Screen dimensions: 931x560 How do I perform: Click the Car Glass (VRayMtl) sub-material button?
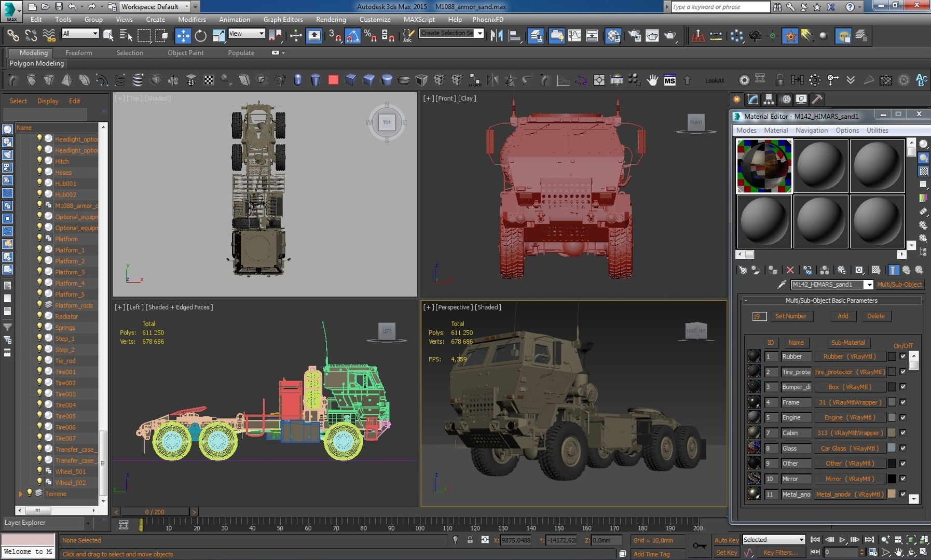click(849, 448)
